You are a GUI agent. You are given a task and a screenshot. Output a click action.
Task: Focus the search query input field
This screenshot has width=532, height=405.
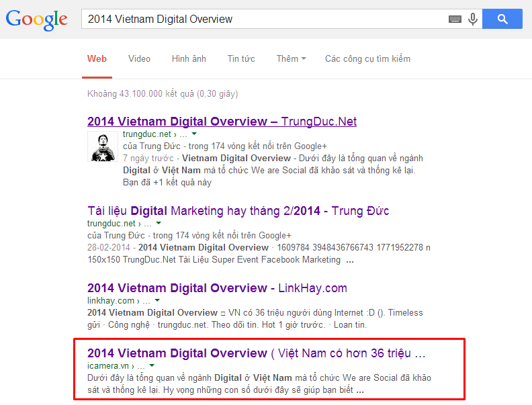(265, 19)
